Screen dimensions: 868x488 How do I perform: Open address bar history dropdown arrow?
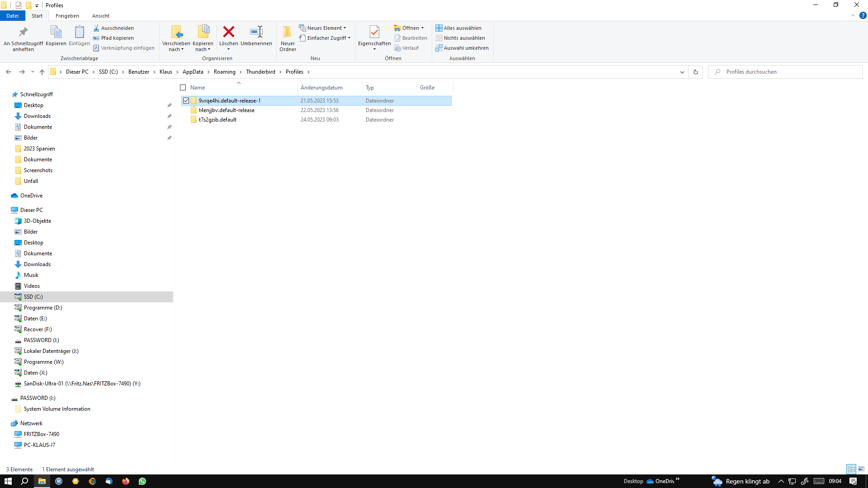click(682, 72)
